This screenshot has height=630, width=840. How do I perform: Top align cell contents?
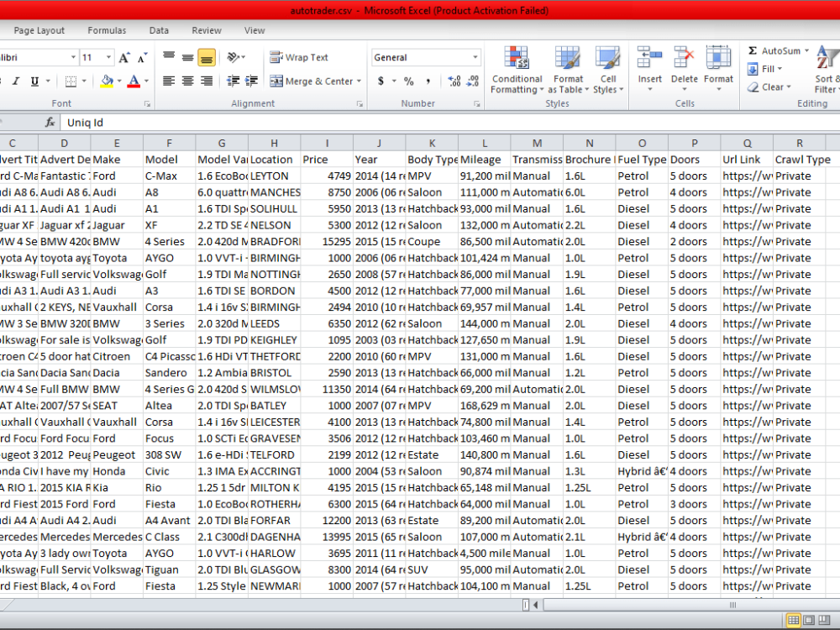pyautogui.click(x=169, y=57)
